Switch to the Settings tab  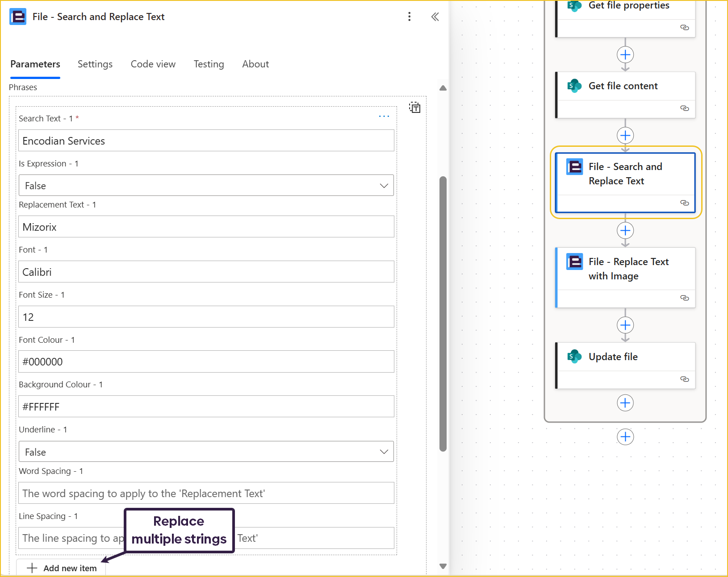[x=95, y=64]
